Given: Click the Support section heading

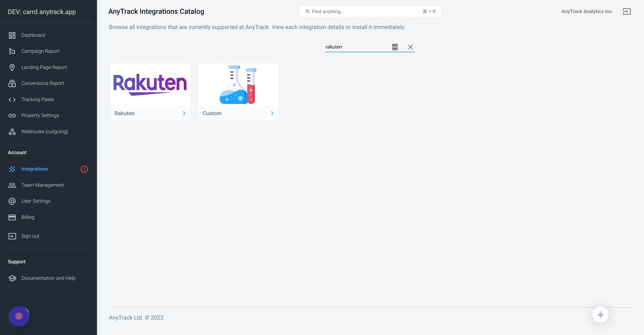Looking at the screenshot, I should 16,262.
